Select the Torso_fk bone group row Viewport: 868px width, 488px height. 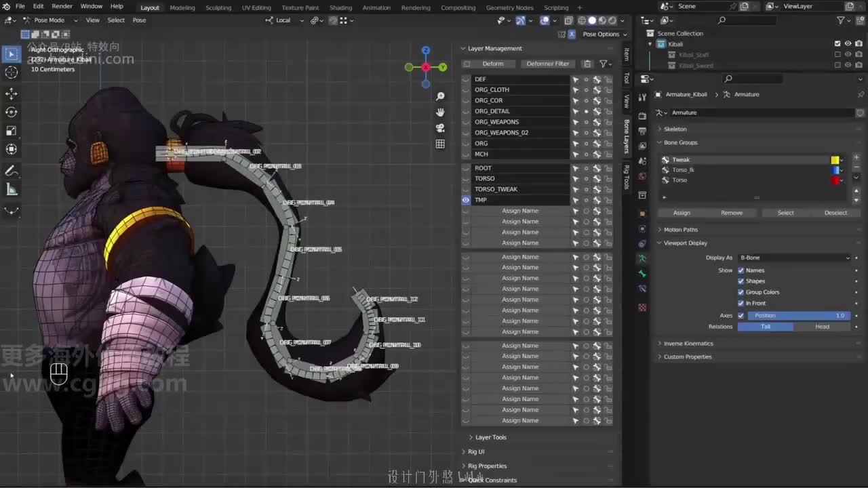pos(745,170)
